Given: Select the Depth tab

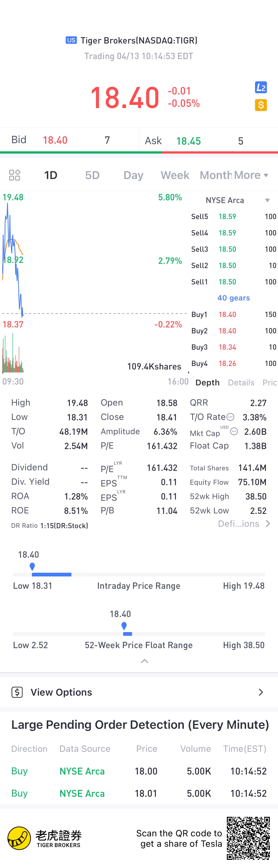Looking at the screenshot, I should click(207, 383).
